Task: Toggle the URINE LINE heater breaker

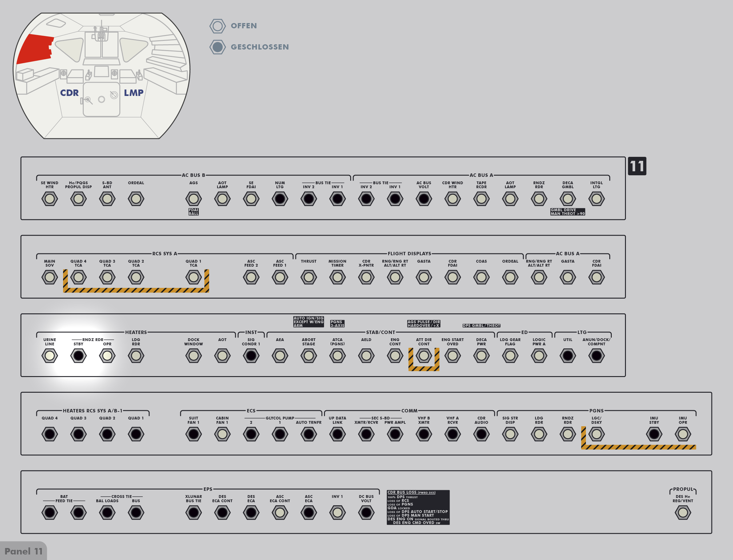Action: (50, 356)
